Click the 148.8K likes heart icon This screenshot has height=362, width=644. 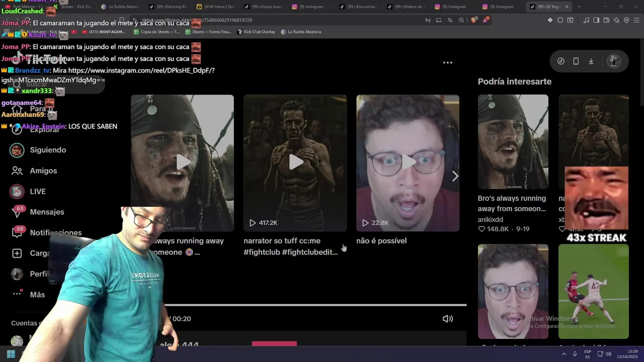click(481, 229)
